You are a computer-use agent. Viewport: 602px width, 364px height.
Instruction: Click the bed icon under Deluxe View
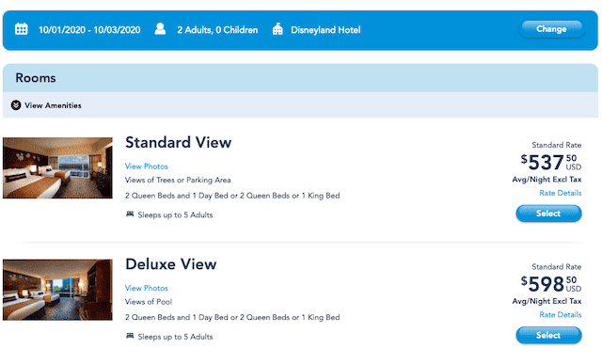[x=130, y=336]
